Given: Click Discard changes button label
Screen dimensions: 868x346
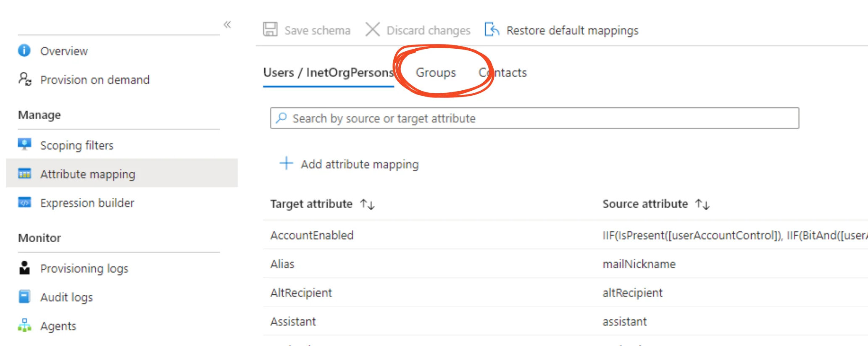Looking at the screenshot, I should (x=429, y=30).
